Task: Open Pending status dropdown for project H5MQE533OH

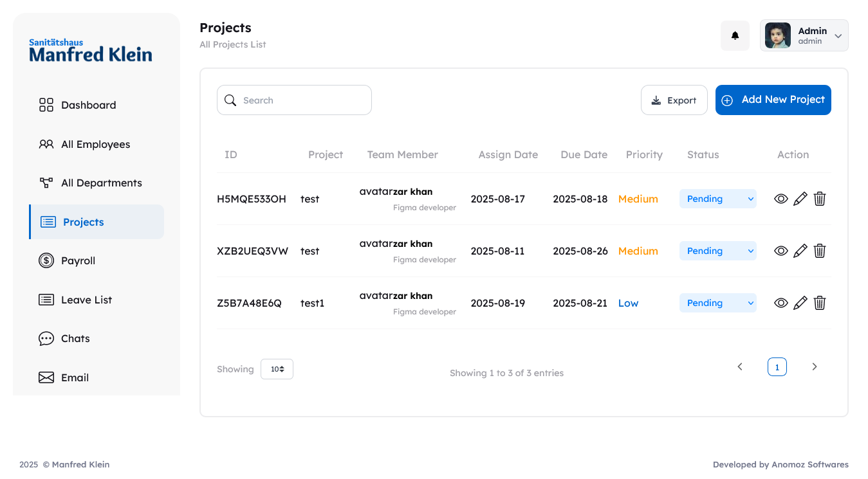Action: point(717,199)
